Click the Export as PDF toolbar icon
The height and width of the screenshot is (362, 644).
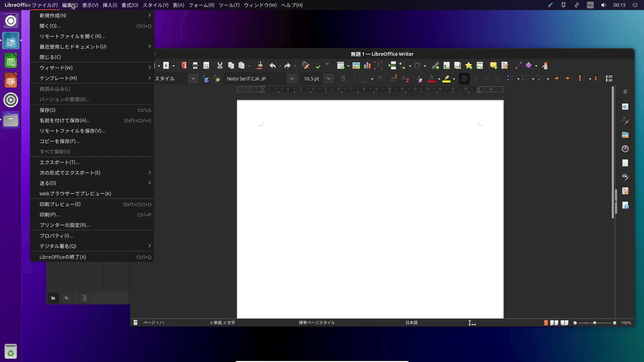coord(184,65)
